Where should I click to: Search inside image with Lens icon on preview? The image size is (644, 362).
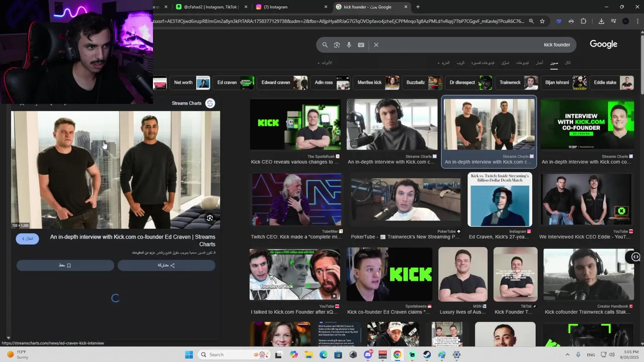210,218
